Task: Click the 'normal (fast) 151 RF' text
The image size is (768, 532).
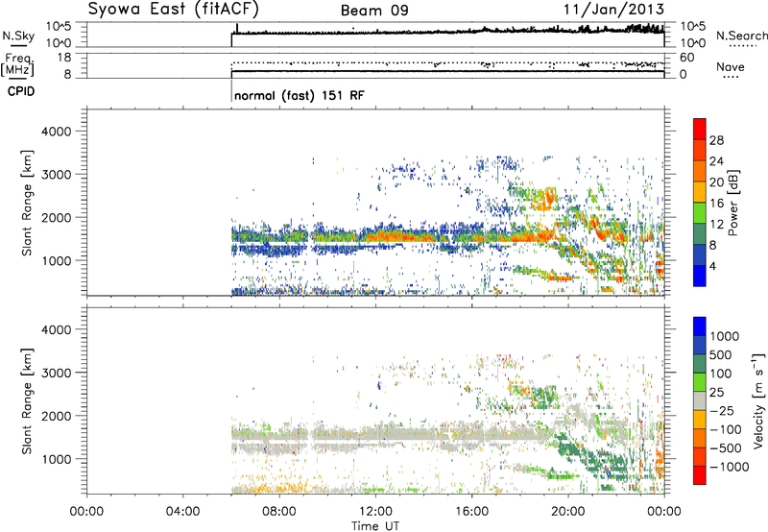Action: point(300,95)
